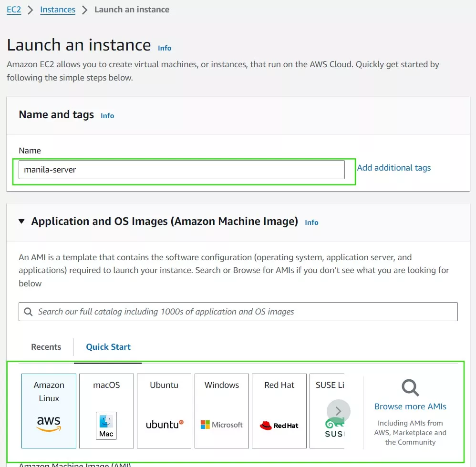Screen dimensions: 476x467
Task: Select the Windows Microsoft AMI tile
Action: tap(222, 411)
